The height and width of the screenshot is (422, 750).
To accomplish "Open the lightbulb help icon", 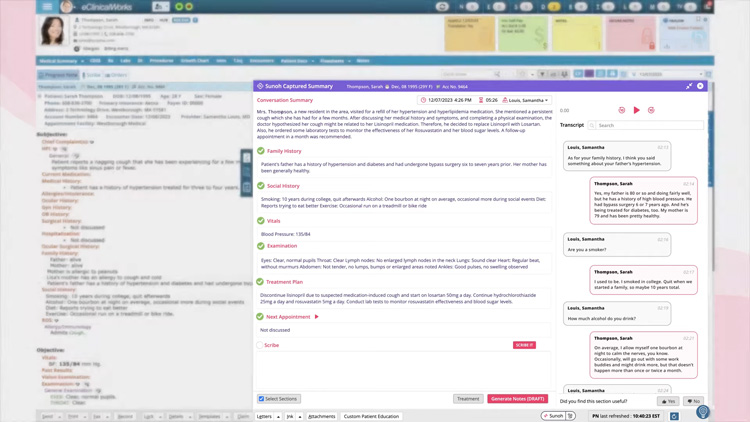I will tap(703, 411).
